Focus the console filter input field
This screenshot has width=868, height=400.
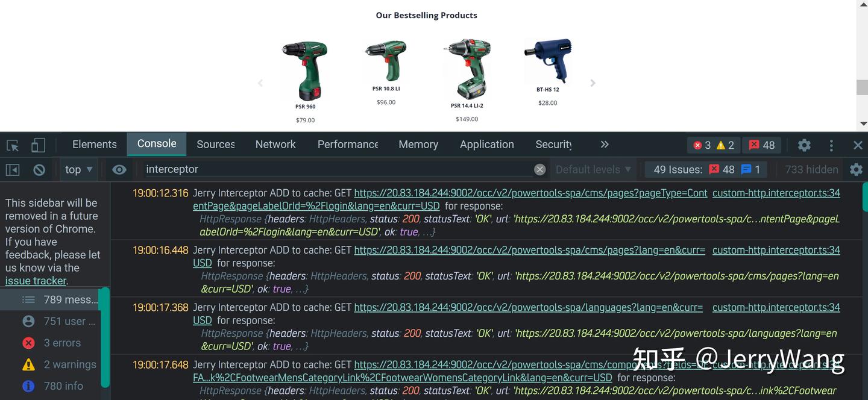(338, 170)
